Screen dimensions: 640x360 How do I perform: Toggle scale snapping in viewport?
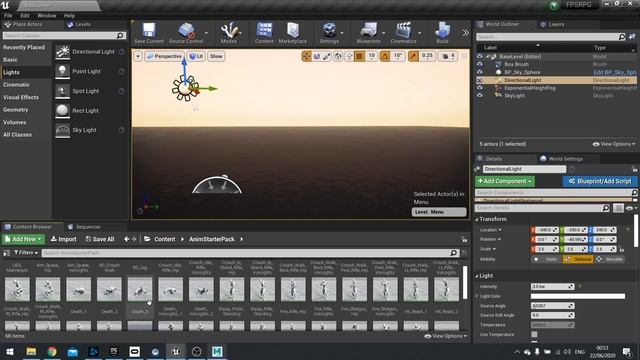tap(413, 56)
